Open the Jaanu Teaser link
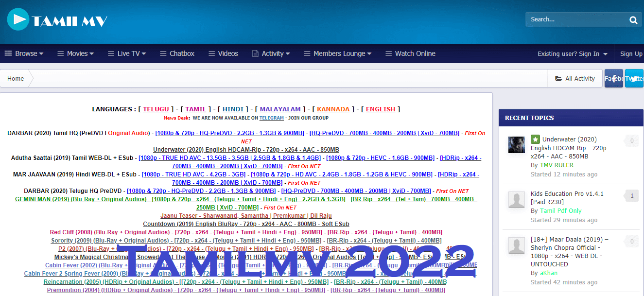The image size is (644, 296). pos(246,215)
